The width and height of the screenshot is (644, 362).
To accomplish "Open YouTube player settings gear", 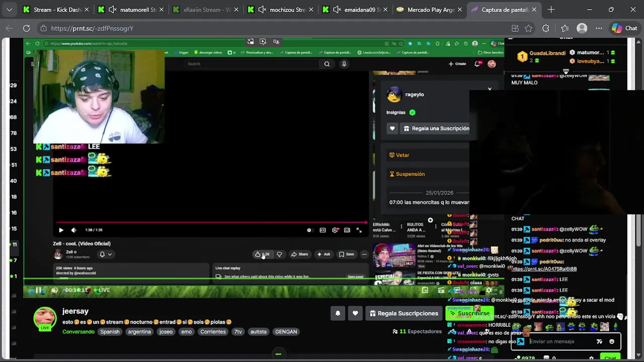I will click(x=335, y=230).
